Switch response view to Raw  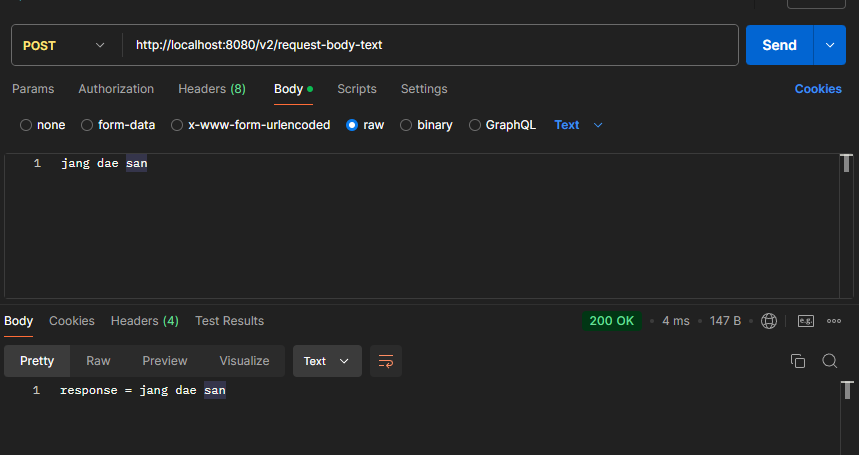coord(98,361)
